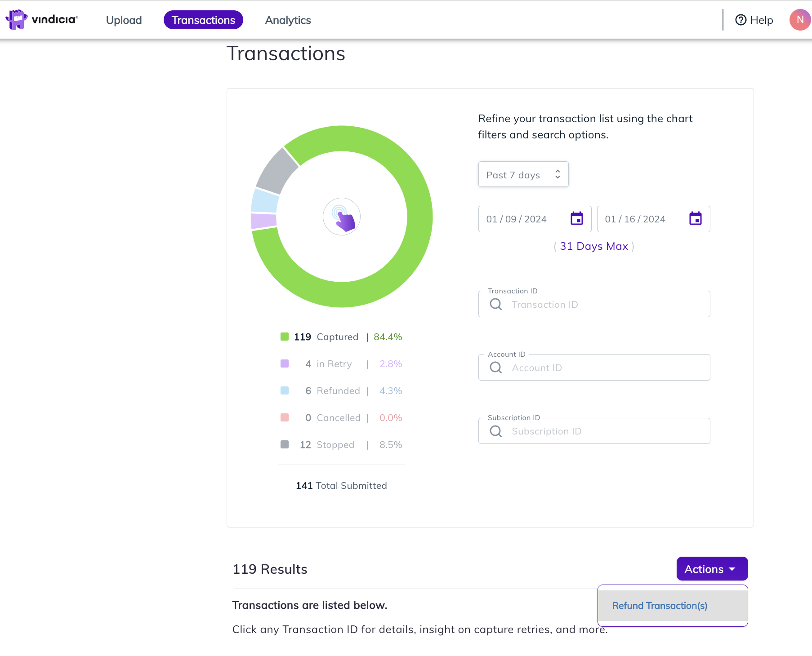Click the Account ID search magnifier icon
The width and height of the screenshot is (812, 656).
click(x=496, y=368)
